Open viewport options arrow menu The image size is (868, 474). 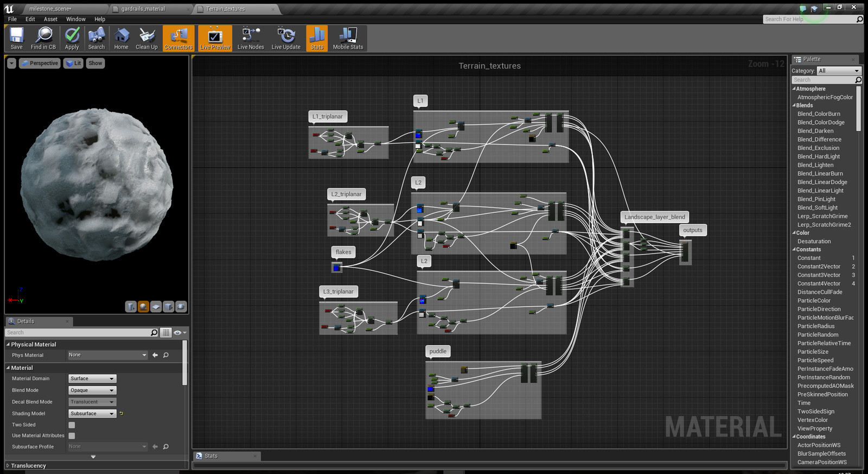pyautogui.click(x=11, y=63)
